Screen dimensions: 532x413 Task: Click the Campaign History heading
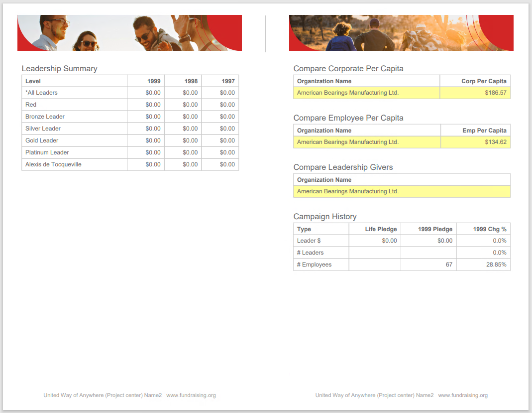click(324, 217)
